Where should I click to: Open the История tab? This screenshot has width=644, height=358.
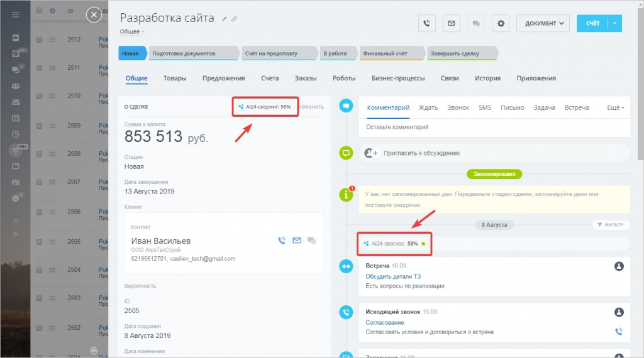click(487, 79)
